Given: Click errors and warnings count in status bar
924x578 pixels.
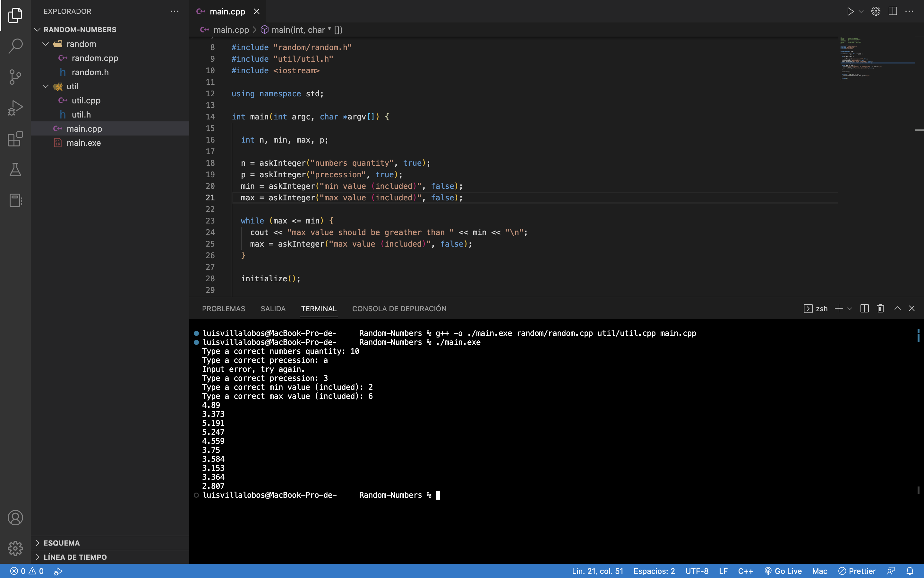Looking at the screenshot, I should [x=27, y=571].
